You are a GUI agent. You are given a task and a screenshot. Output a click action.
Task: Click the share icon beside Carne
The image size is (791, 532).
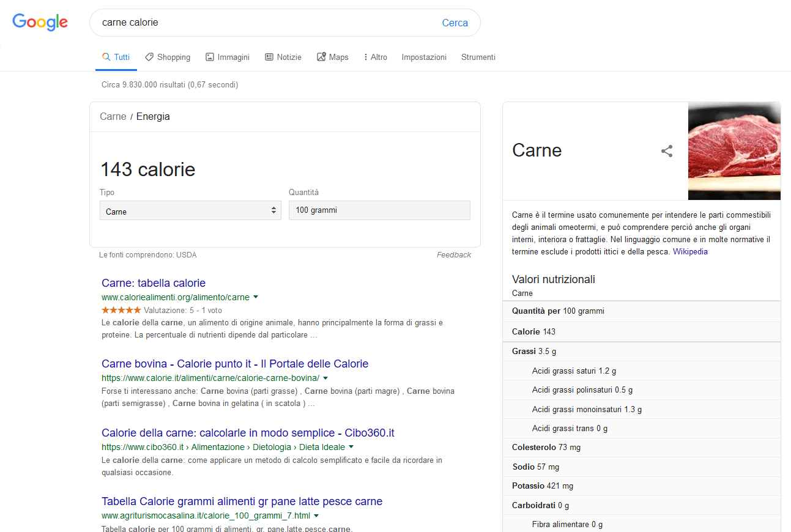click(x=667, y=151)
